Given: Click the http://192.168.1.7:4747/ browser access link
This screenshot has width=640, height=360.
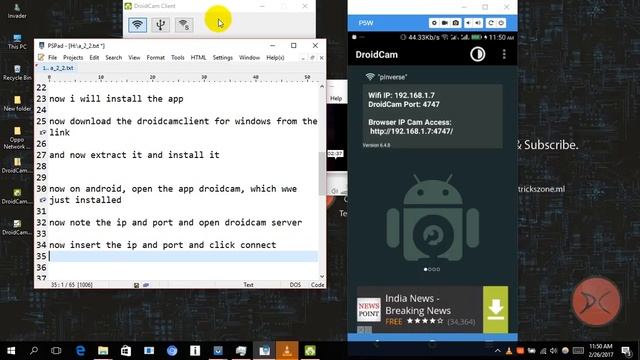Looking at the screenshot, I should point(411,131).
